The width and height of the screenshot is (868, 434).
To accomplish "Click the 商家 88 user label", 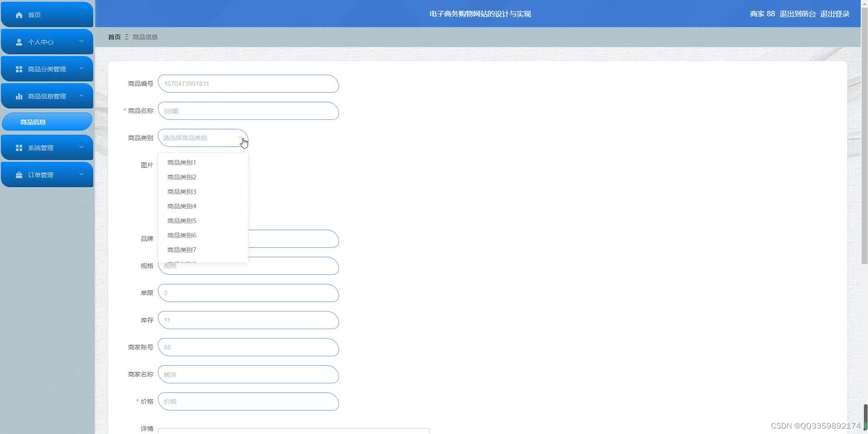I will click(x=762, y=14).
